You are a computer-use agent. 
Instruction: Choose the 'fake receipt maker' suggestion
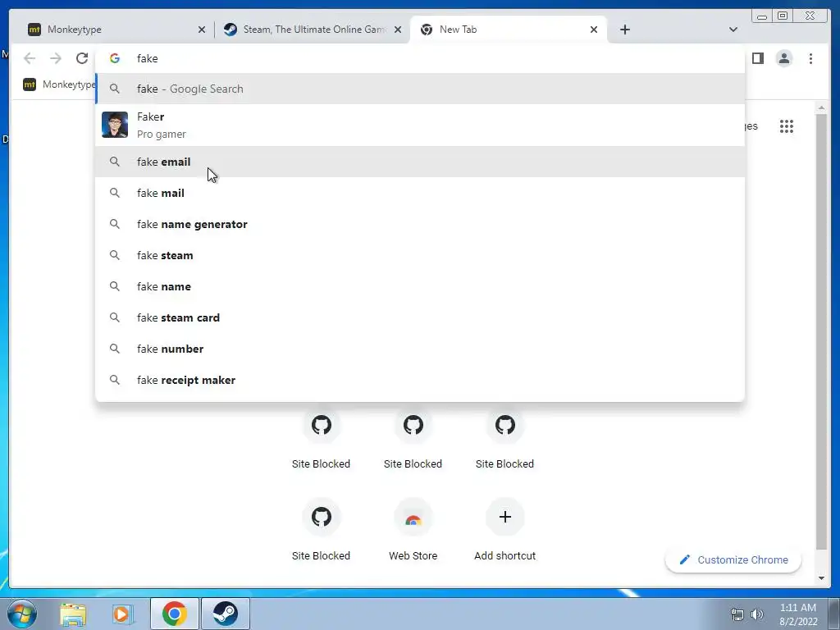pos(420,380)
